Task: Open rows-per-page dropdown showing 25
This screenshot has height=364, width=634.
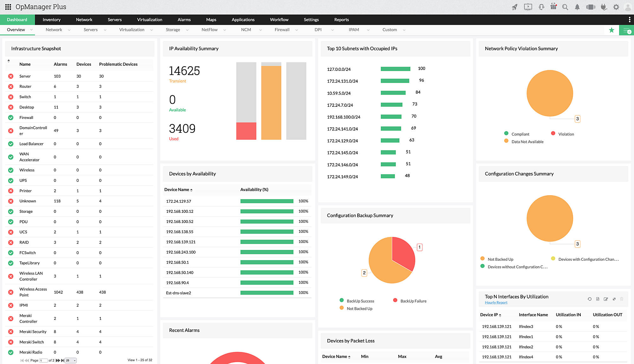Action: (71, 361)
